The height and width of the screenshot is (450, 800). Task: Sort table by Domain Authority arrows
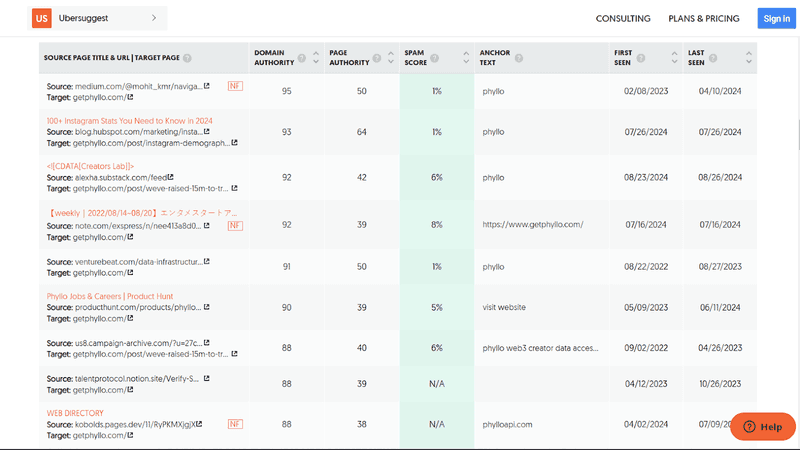tap(316, 58)
